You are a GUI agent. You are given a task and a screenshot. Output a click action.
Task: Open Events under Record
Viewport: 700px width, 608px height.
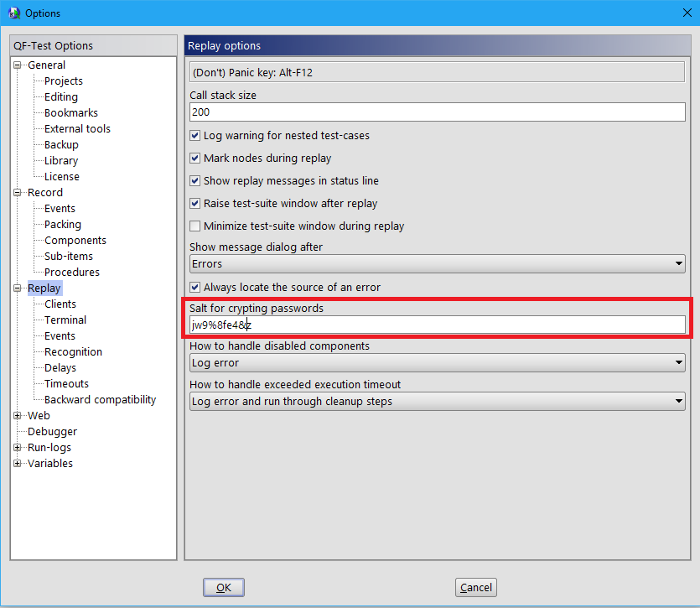pyautogui.click(x=60, y=209)
